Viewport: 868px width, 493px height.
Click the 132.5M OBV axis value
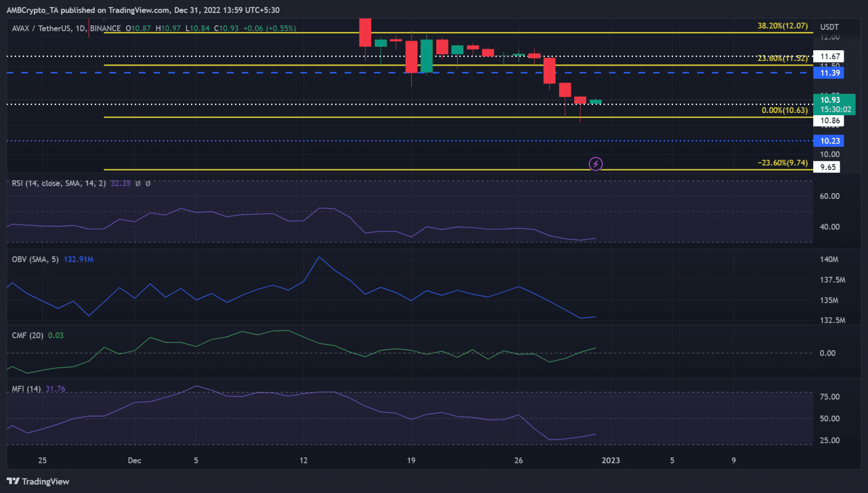(832, 320)
